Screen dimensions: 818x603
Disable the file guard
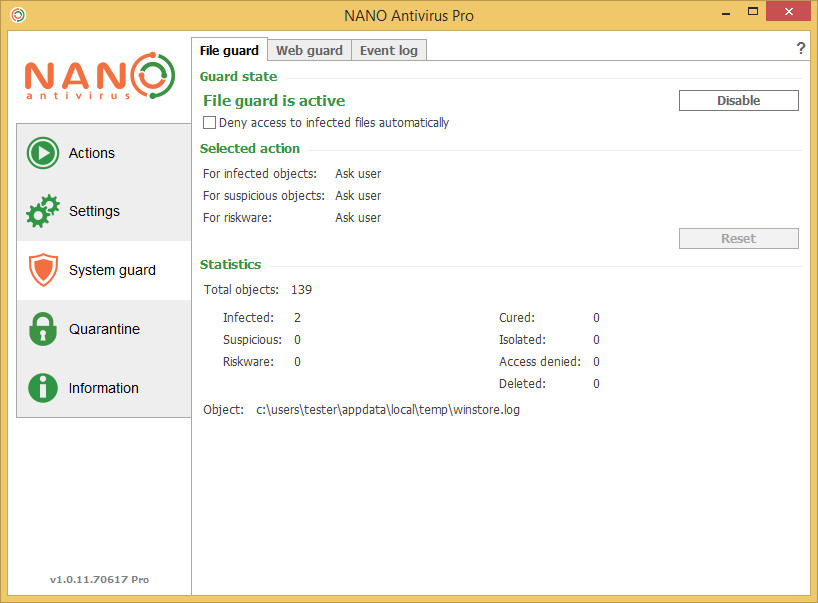pos(738,100)
